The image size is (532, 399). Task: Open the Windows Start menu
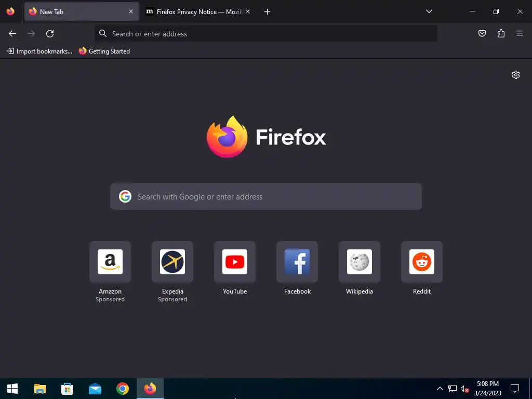point(12,389)
